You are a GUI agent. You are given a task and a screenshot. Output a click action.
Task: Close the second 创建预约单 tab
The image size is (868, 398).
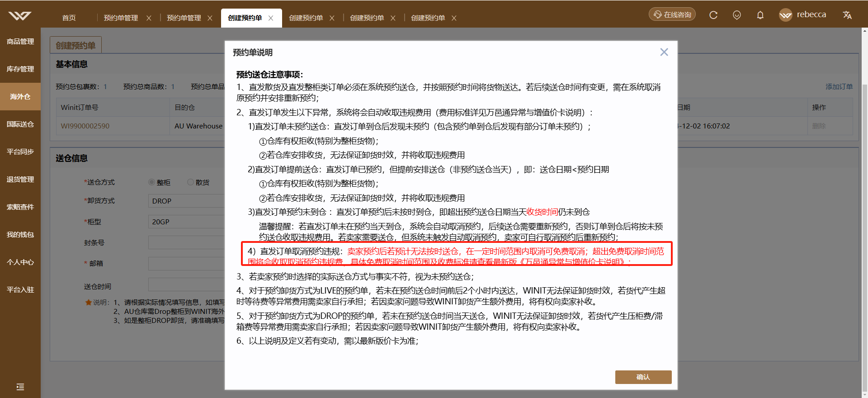[332, 18]
